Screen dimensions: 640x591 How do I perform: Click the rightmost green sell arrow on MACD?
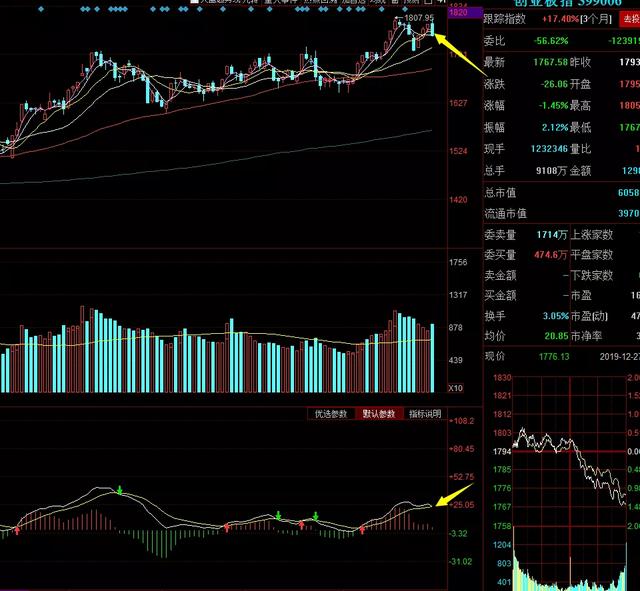(316, 516)
